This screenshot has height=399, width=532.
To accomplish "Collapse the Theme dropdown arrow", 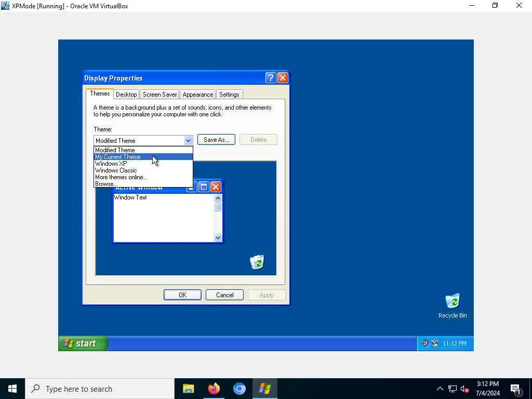I will [188, 140].
